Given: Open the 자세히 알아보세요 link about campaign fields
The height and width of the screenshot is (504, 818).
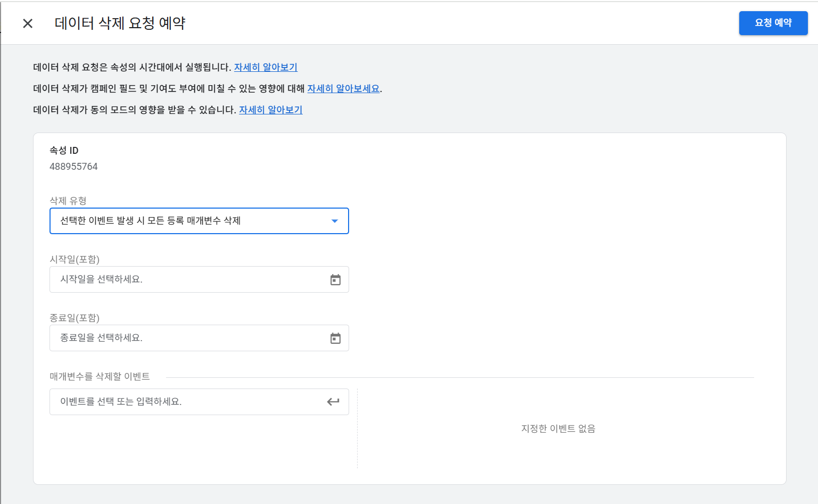Looking at the screenshot, I should (343, 88).
